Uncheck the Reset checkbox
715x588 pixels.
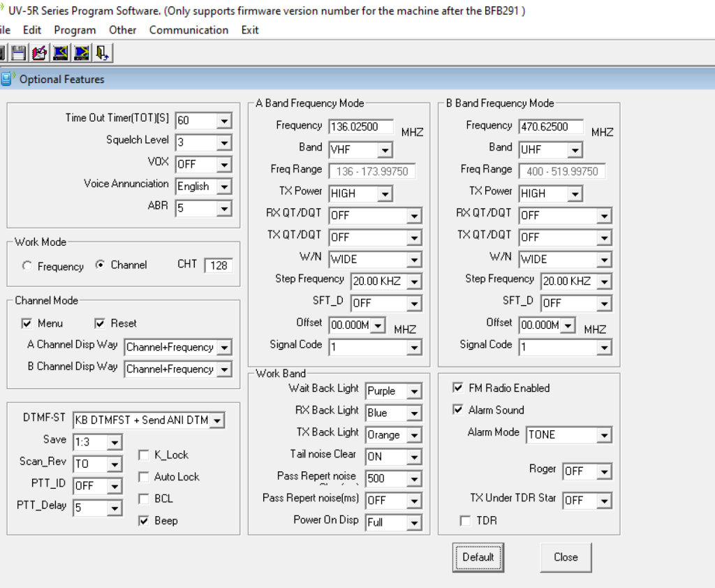pos(100,323)
